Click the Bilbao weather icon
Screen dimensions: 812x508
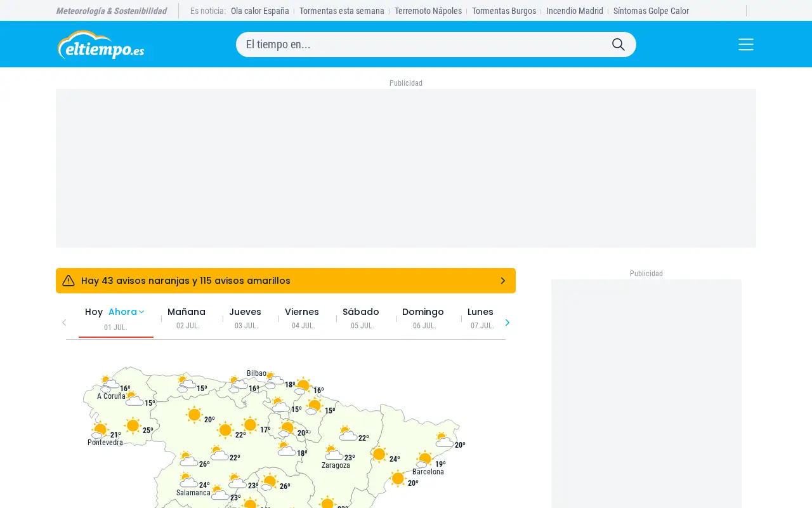(273, 380)
